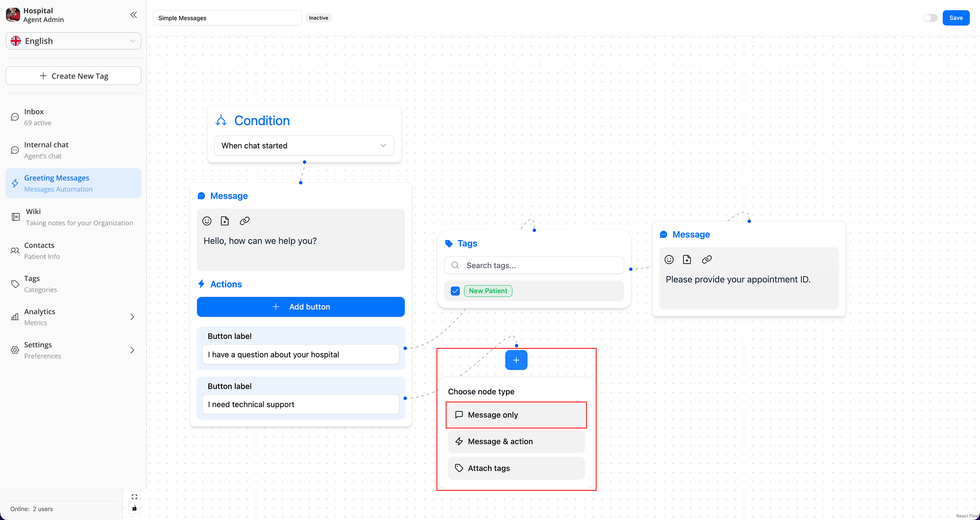Image resolution: width=980 pixels, height=520 pixels.
Task: Select Message & action node type
Action: [x=516, y=441]
